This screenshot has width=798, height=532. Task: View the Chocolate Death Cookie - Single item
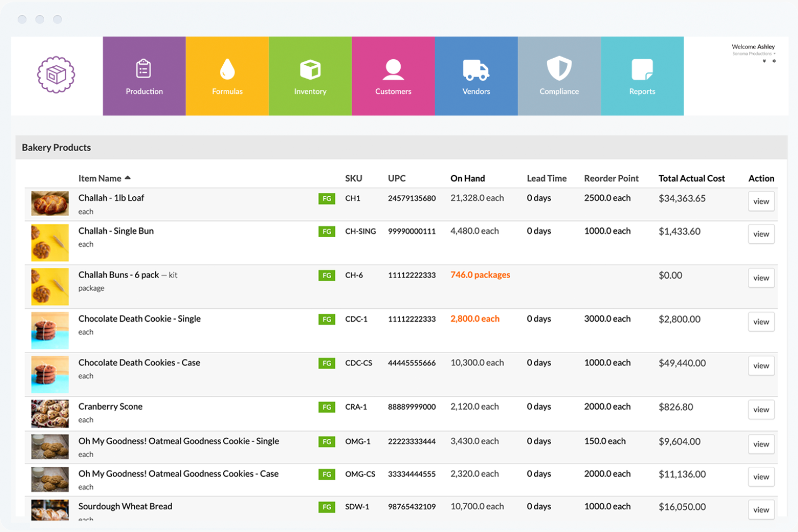pos(761,322)
